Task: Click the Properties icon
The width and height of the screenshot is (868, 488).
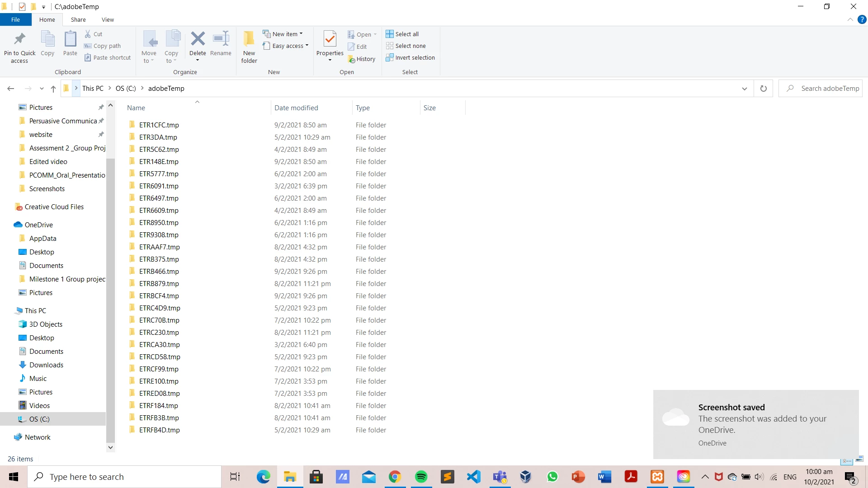Action: click(330, 39)
